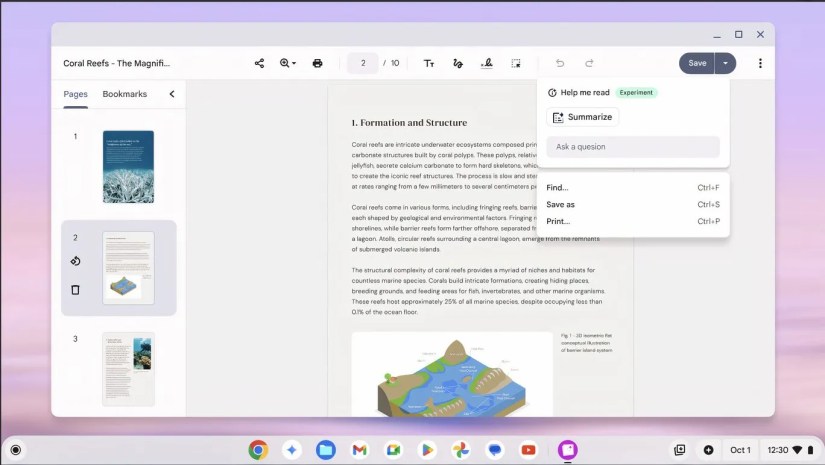
Task: Open Play Store from the shelf
Action: click(427, 450)
